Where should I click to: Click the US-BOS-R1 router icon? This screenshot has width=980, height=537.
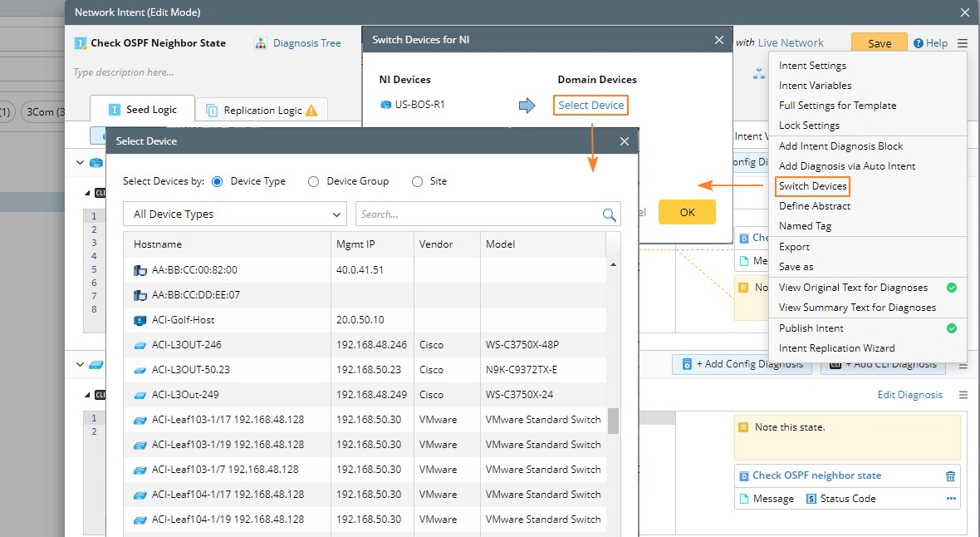(385, 106)
